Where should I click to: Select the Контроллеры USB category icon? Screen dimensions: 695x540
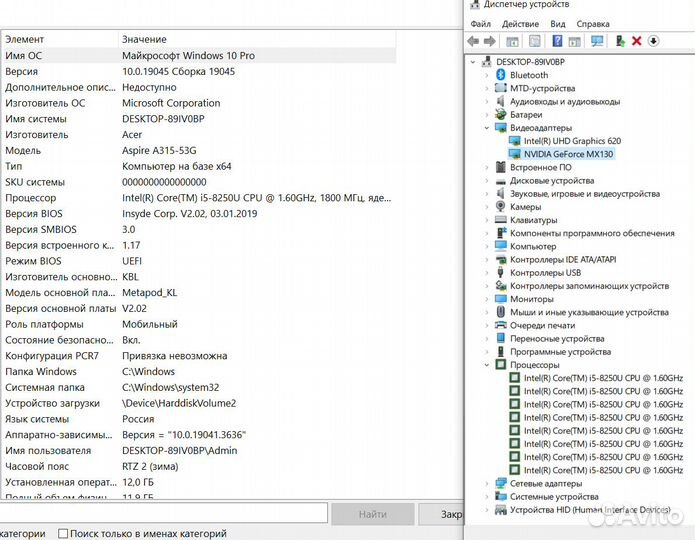500,272
